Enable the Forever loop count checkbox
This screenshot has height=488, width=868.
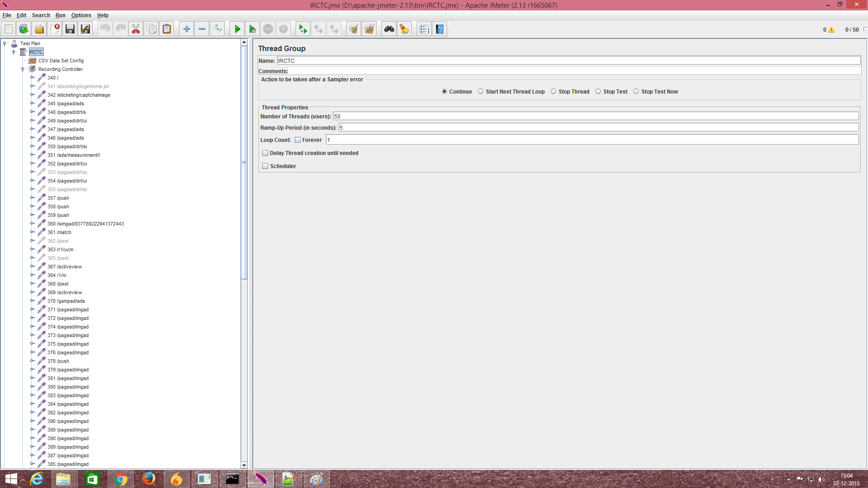(297, 140)
